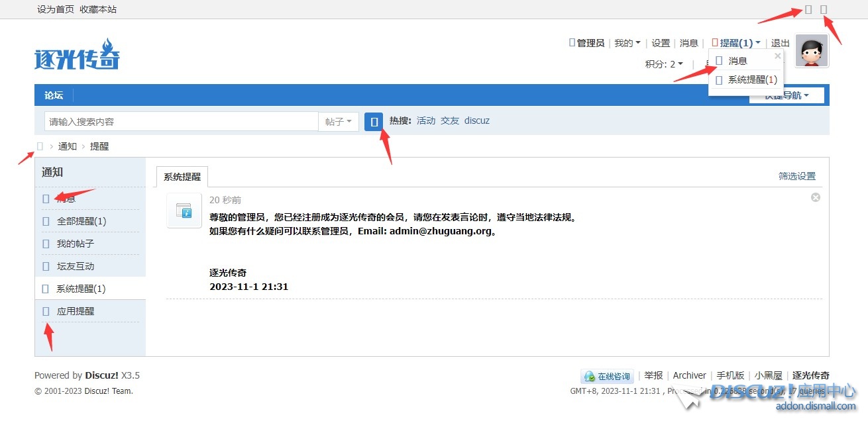Expand the 积分 points dropdown

click(664, 64)
